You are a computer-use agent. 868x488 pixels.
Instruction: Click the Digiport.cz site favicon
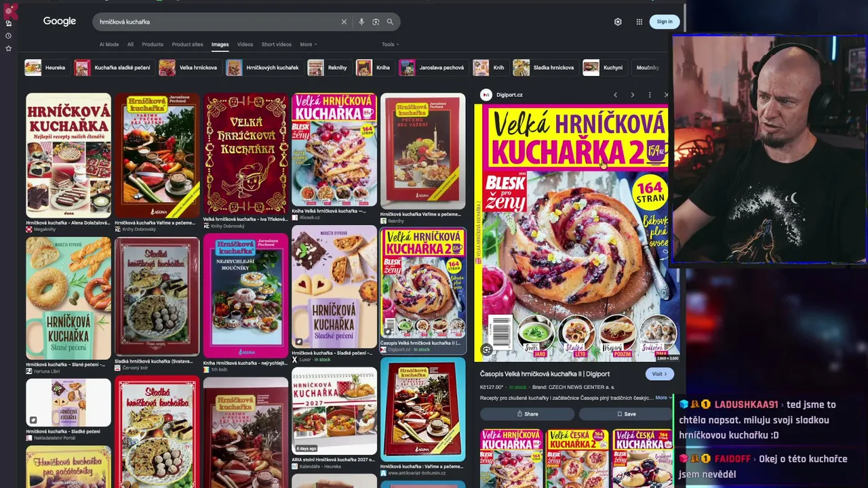pos(486,95)
